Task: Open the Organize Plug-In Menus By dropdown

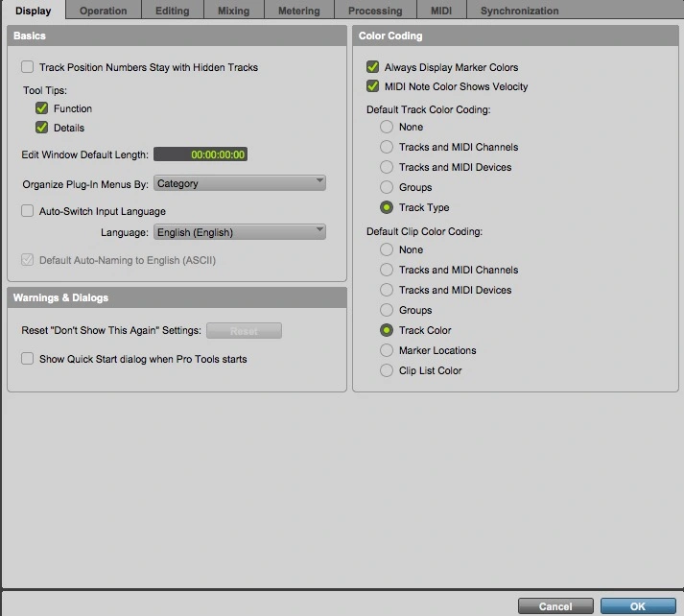Action: point(240,183)
